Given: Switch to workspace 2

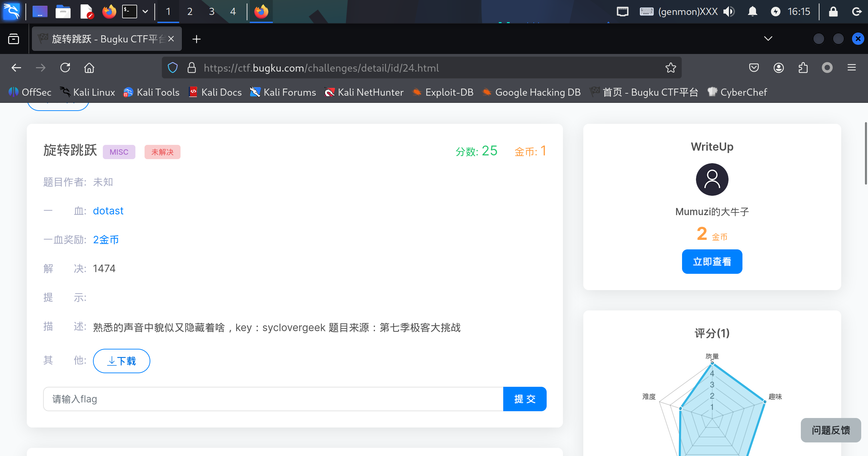Looking at the screenshot, I should tap(190, 12).
